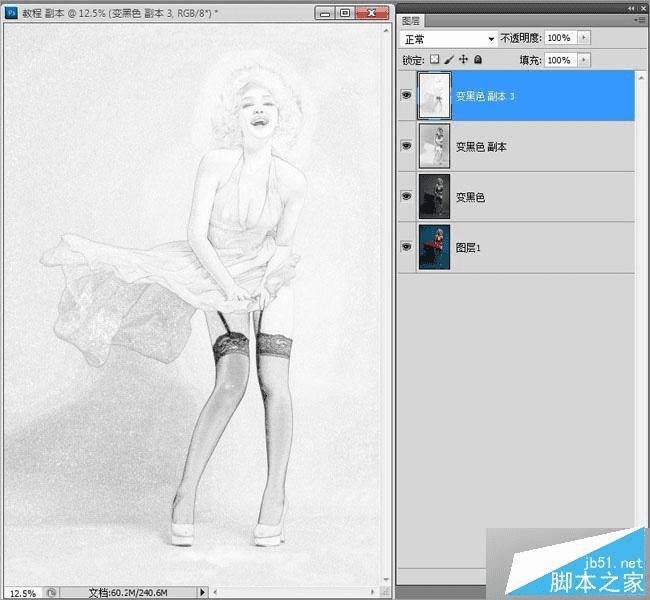Click thumbnail of 变黑色 副本 3 layer

(434, 95)
